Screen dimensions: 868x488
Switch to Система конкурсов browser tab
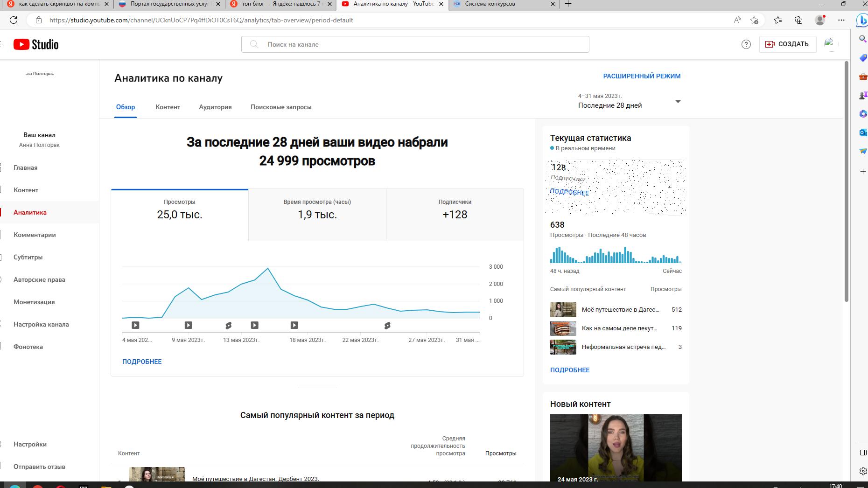[504, 4]
